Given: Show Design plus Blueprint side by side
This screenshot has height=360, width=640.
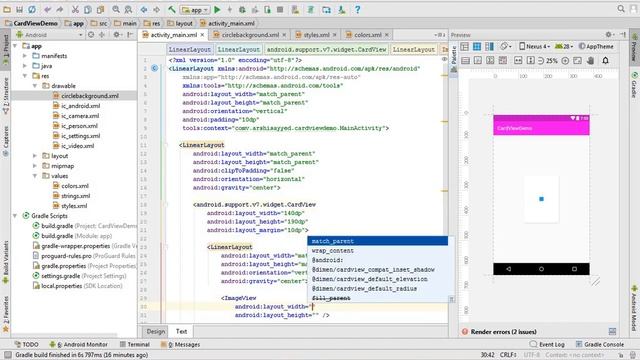Looking at the screenshot, I should (x=489, y=47).
